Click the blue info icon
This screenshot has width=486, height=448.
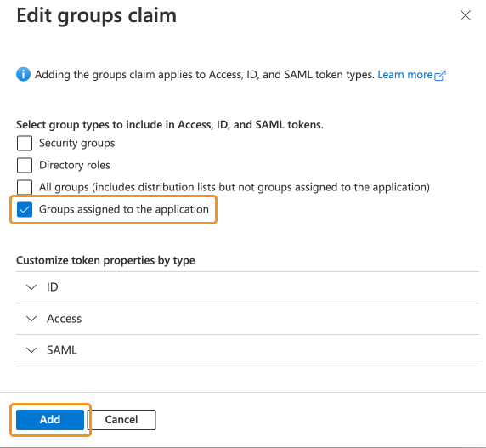click(23, 75)
